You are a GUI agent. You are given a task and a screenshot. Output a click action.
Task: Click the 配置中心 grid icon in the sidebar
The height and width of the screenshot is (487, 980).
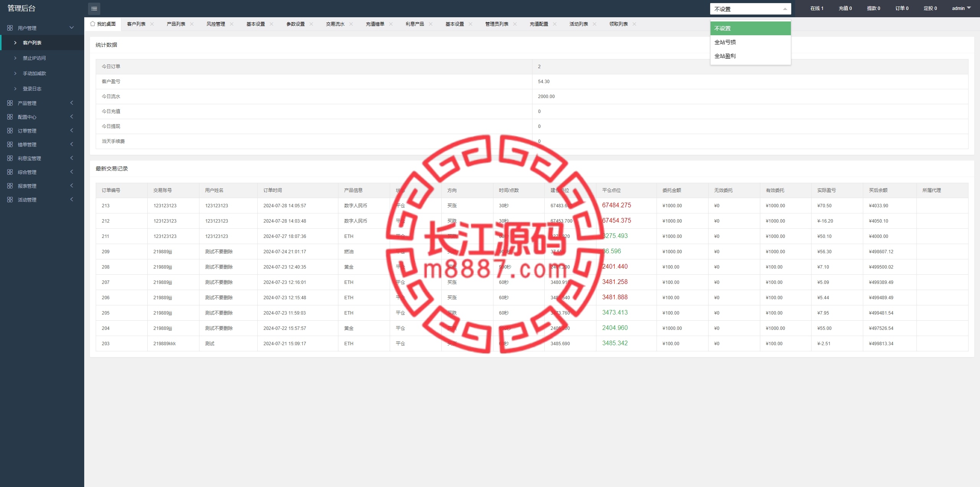(x=10, y=117)
